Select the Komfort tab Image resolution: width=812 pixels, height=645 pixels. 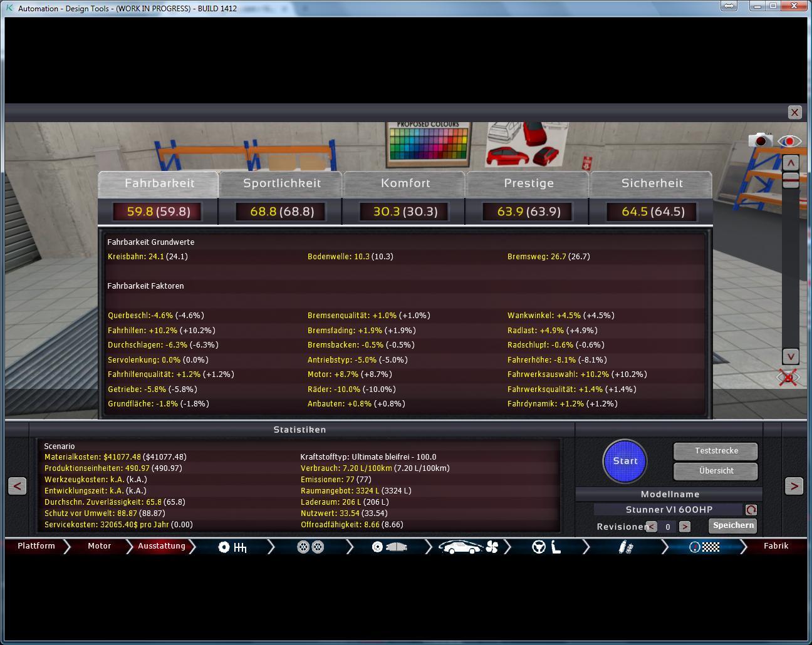(405, 183)
